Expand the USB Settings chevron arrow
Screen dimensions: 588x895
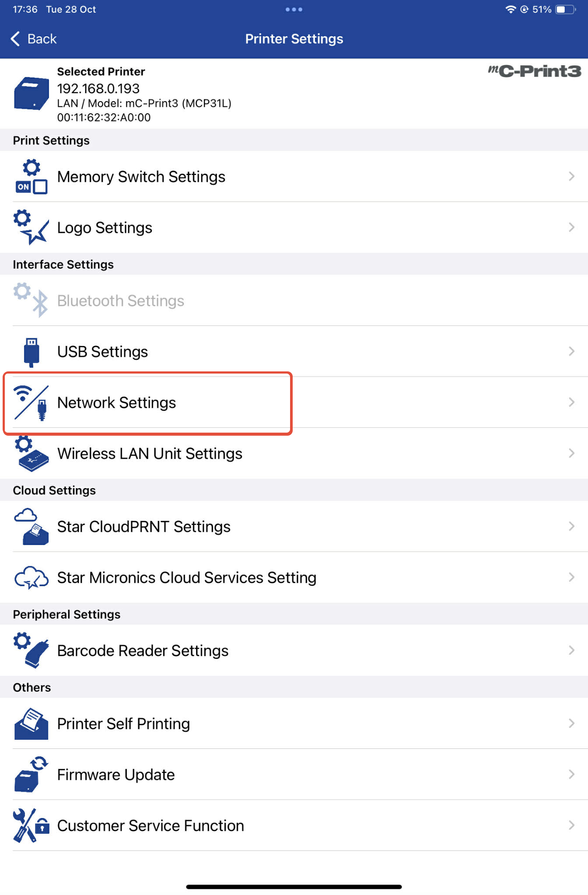[x=571, y=351]
